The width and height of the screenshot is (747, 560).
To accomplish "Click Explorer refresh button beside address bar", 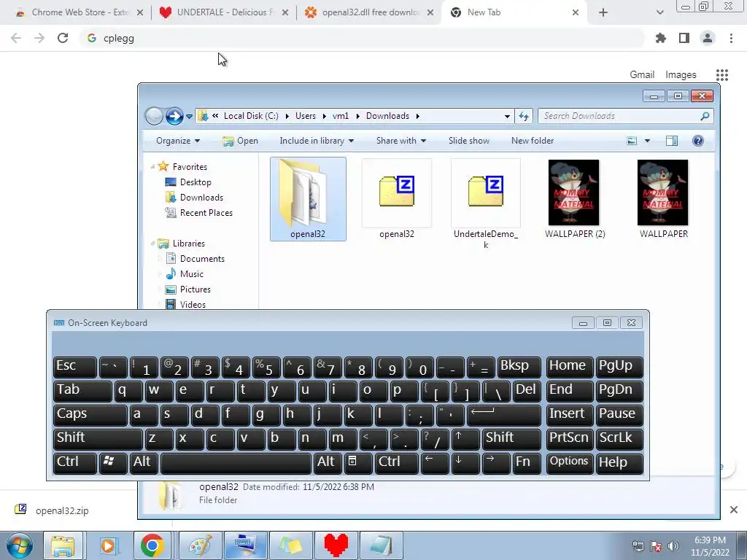I will coord(524,116).
